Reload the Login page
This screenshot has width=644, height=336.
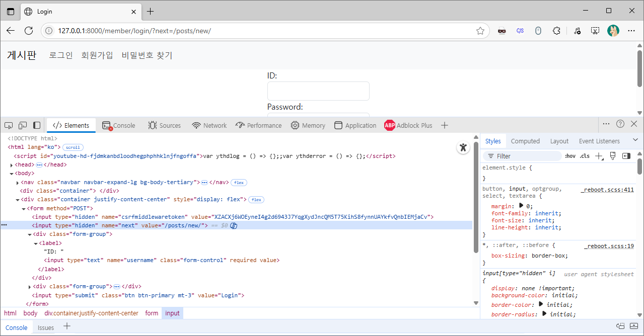29,31
